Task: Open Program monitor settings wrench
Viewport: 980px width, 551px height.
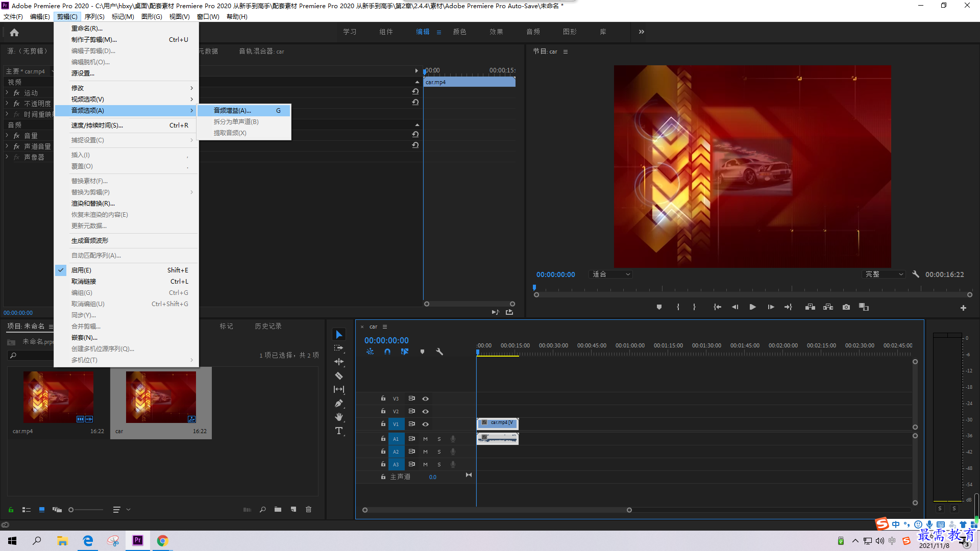Action: coord(916,274)
